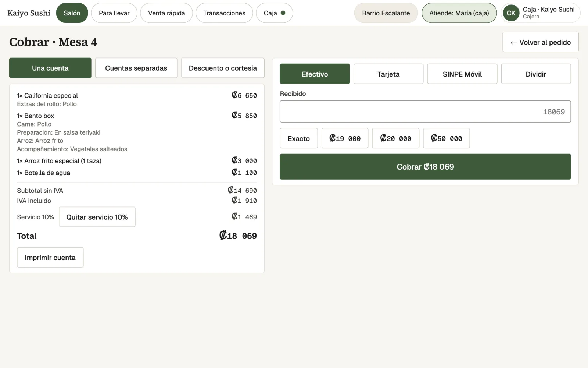Open the Salón tab
Viewport: 588px width, 368px height.
pyautogui.click(x=72, y=13)
